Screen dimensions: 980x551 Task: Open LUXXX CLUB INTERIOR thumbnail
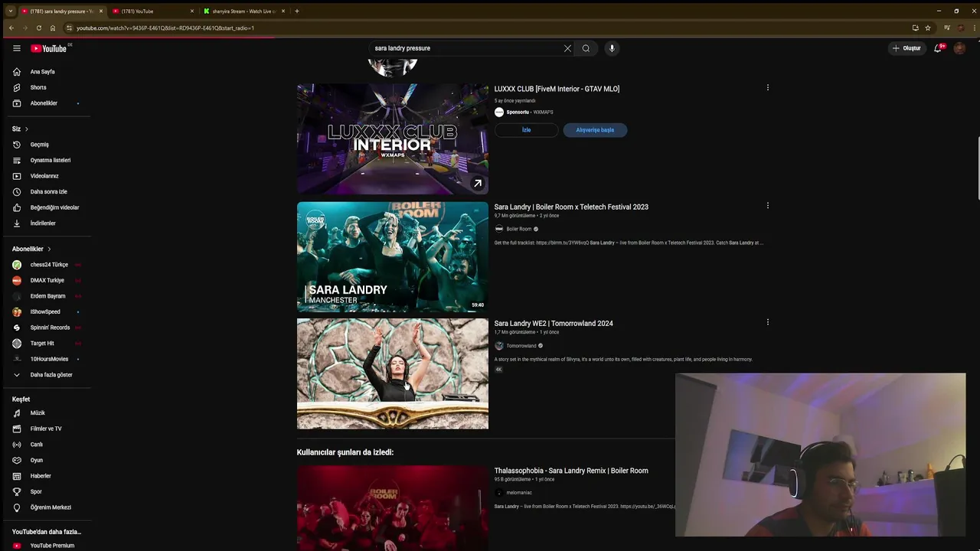(x=393, y=139)
